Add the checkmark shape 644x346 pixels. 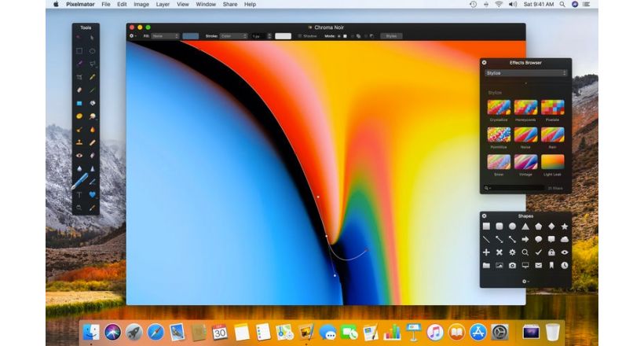point(539,252)
